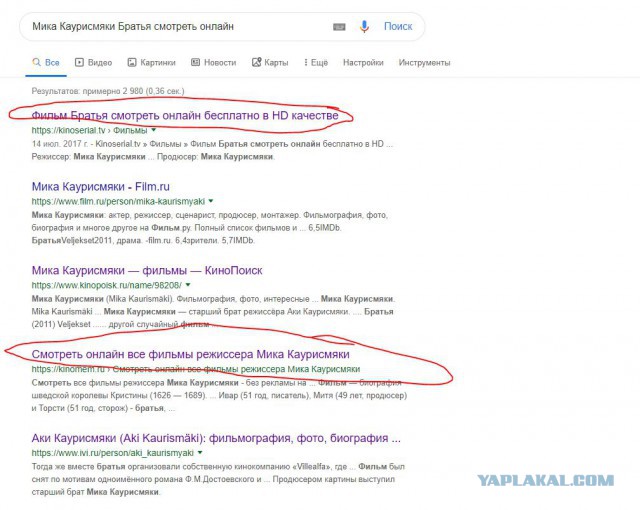Click the video play icon beside Видео

[x=79, y=62]
